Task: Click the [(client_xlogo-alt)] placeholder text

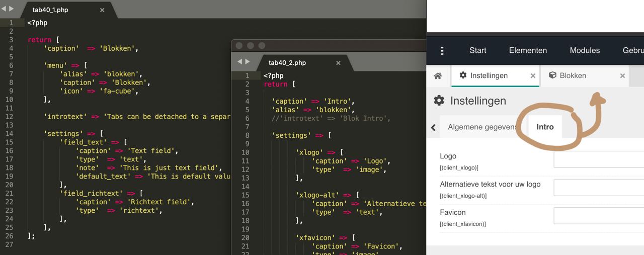Action: click(x=463, y=196)
